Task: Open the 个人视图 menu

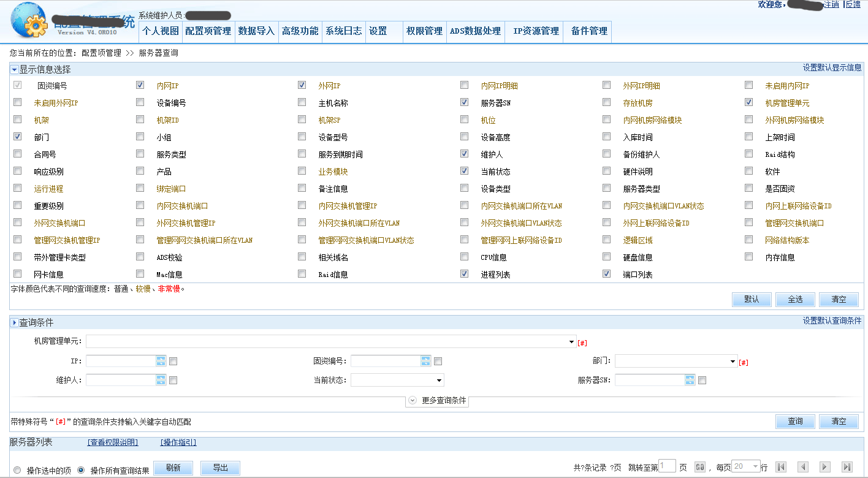Action: click(x=161, y=31)
